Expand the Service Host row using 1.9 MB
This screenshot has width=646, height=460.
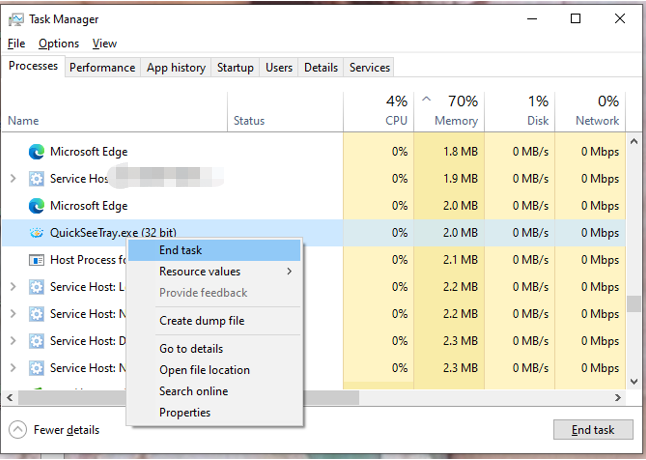(13, 179)
